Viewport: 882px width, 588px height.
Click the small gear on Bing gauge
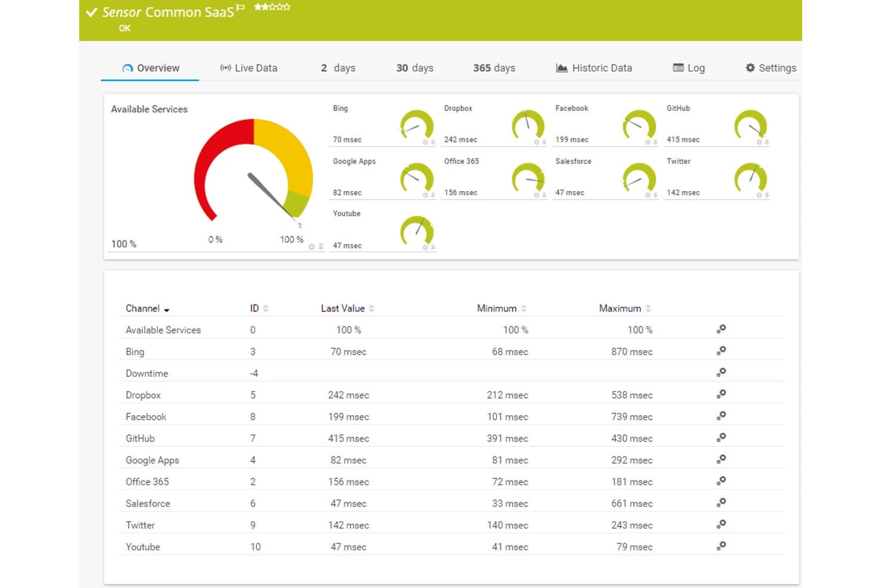[426, 142]
